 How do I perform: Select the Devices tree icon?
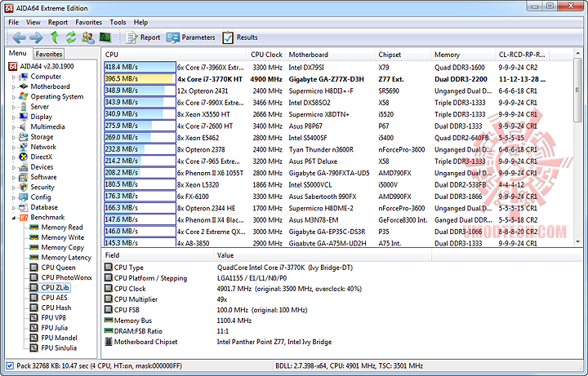click(23, 167)
